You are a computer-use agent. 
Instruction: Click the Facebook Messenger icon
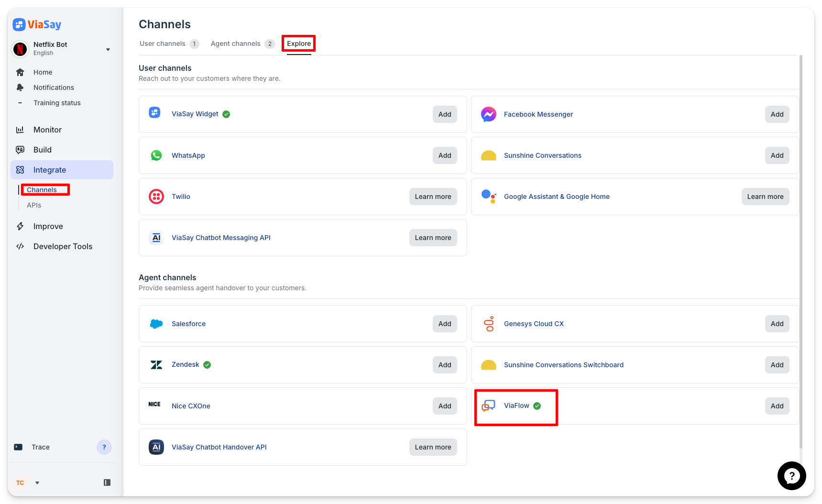tap(488, 114)
